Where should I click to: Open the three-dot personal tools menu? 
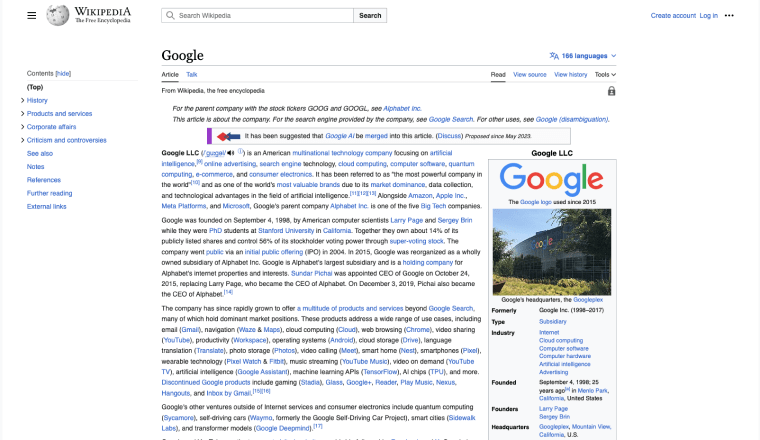pyautogui.click(x=729, y=16)
